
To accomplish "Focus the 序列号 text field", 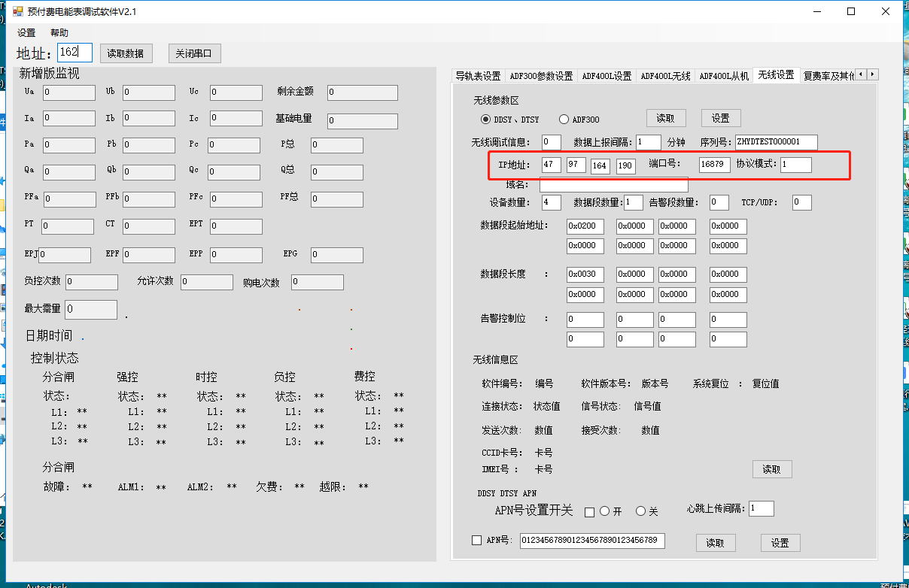I will pos(776,142).
